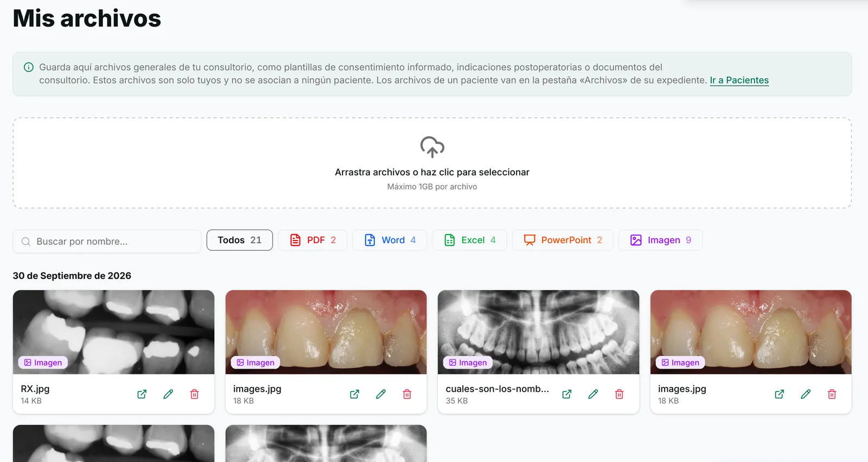Click the 30 de Septiembre de 2026 heading

tap(72, 276)
